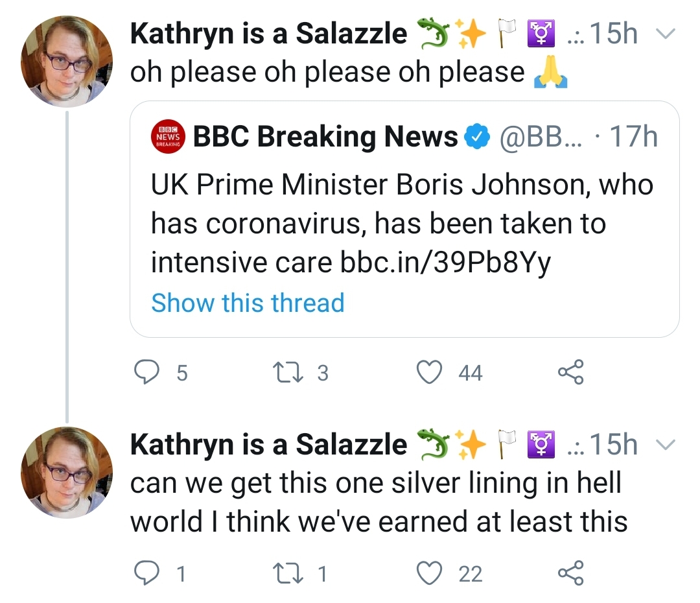Reply to the first tweet with 5 replies

[x=147, y=372]
